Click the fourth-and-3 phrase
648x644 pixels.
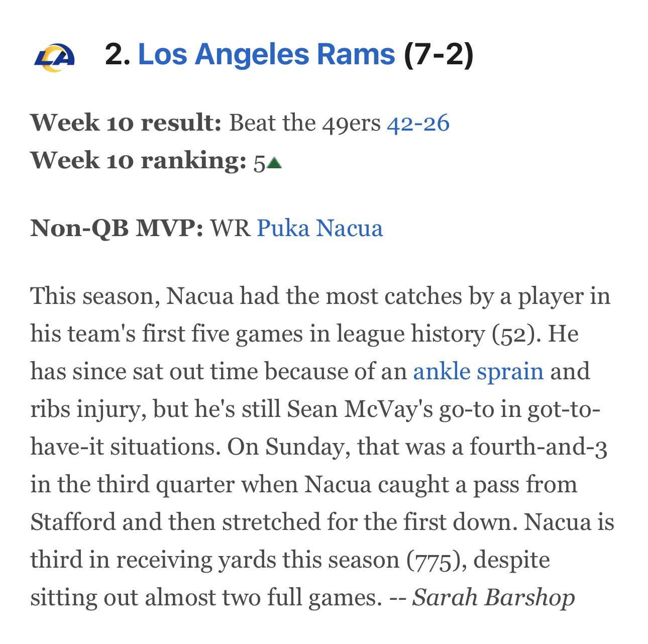(538, 447)
